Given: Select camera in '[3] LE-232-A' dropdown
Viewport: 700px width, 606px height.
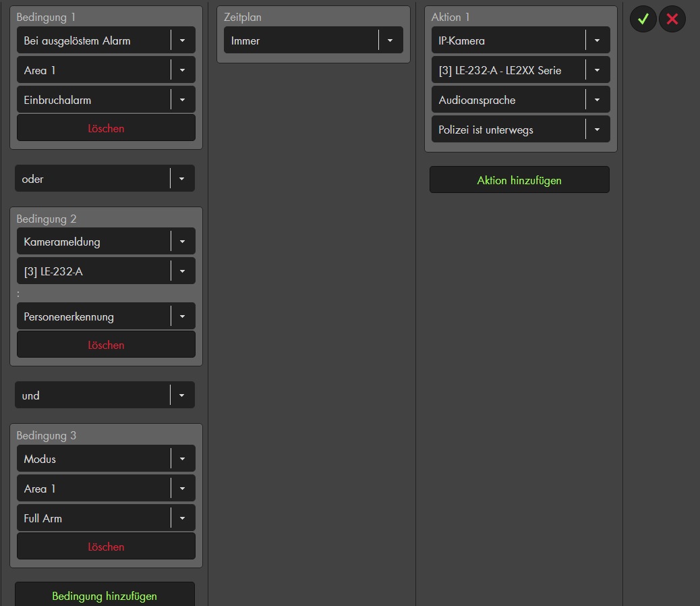Looking at the screenshot, I should coord(106,271).
